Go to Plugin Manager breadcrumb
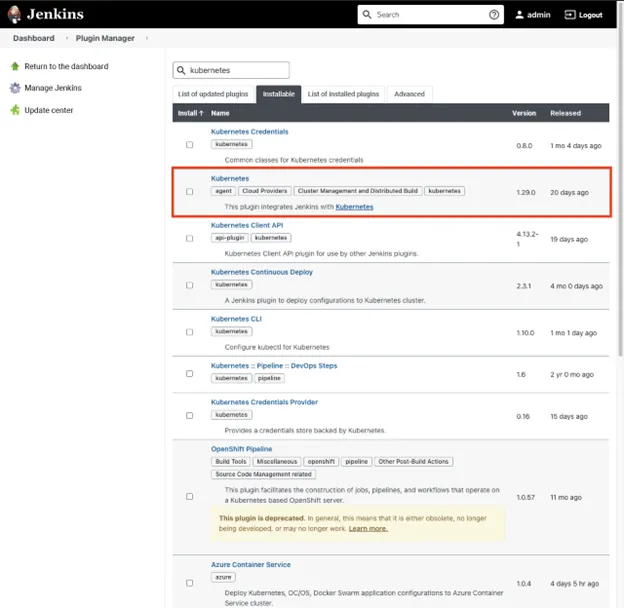 click(x=105, y=38)
